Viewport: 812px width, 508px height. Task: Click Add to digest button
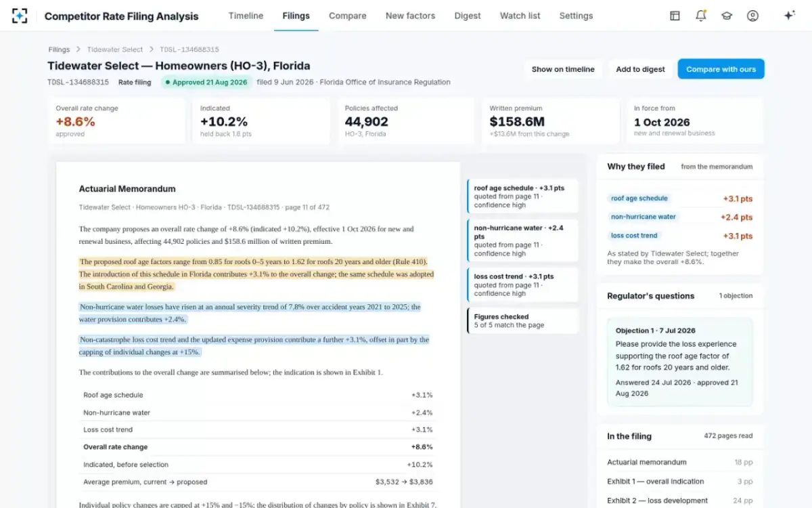pos(640,69)
